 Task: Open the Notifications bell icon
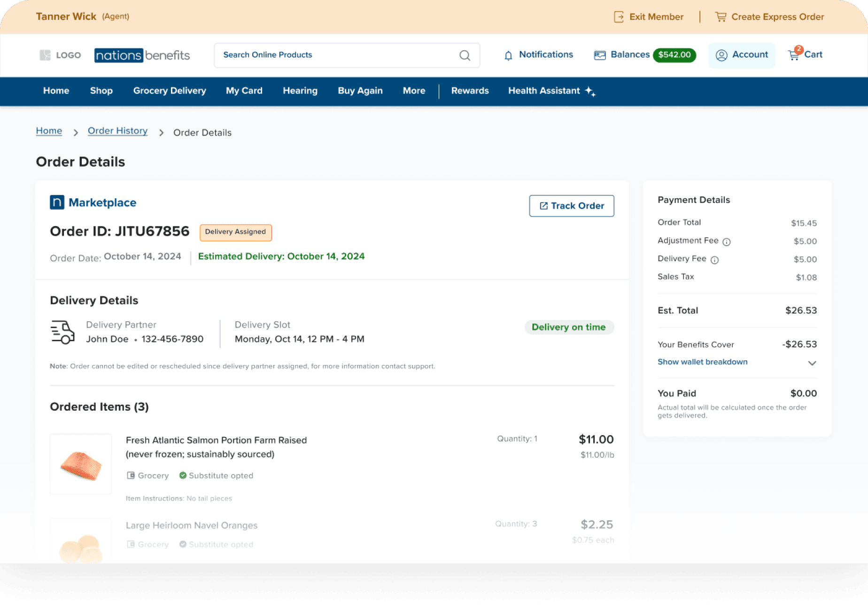tap(508, 55)
